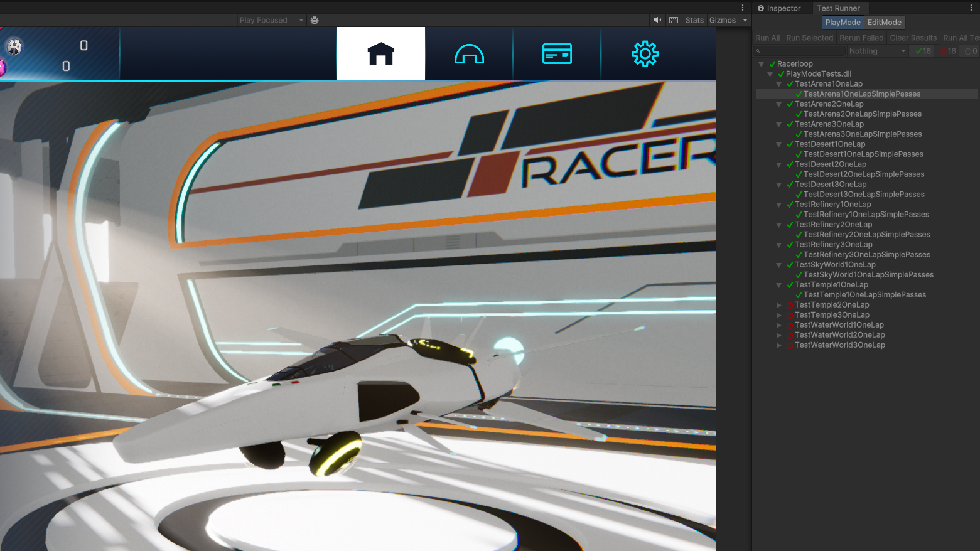Collapse the PlayModeTests.dll node
The image size is (980, 551).
770,74
